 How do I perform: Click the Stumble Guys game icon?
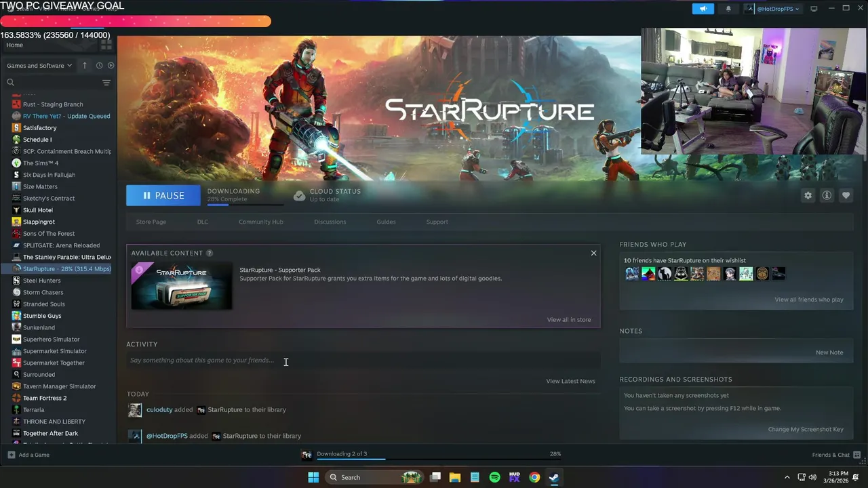pos(16,316)
